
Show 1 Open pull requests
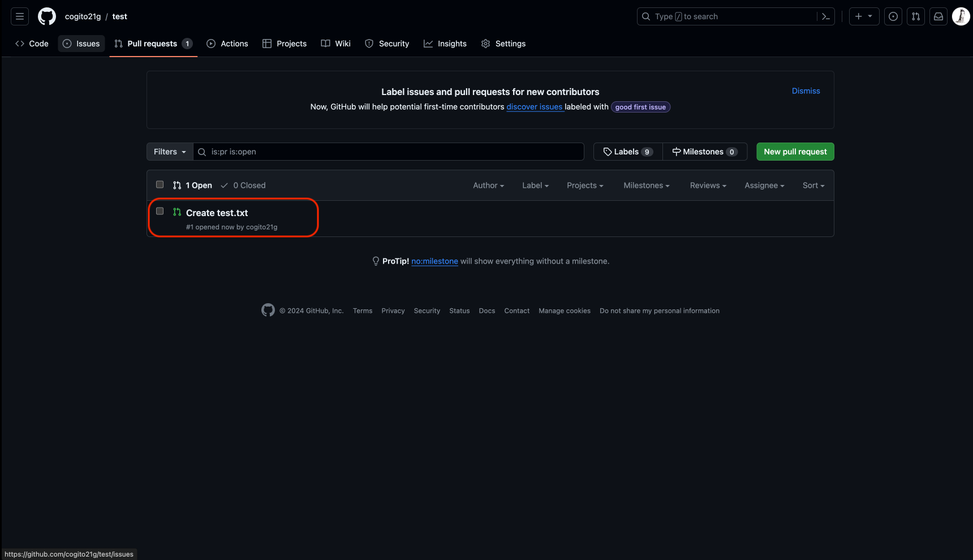(x=192, y=186)
